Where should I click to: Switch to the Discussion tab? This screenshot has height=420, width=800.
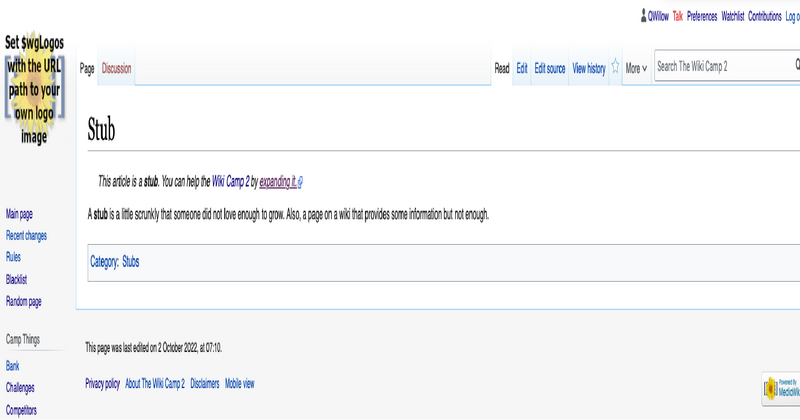point(116,69)
